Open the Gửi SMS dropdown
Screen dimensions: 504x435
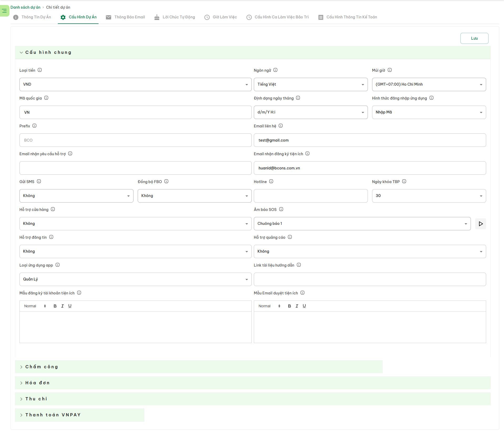pyautogui.click(x=76, y=196)
